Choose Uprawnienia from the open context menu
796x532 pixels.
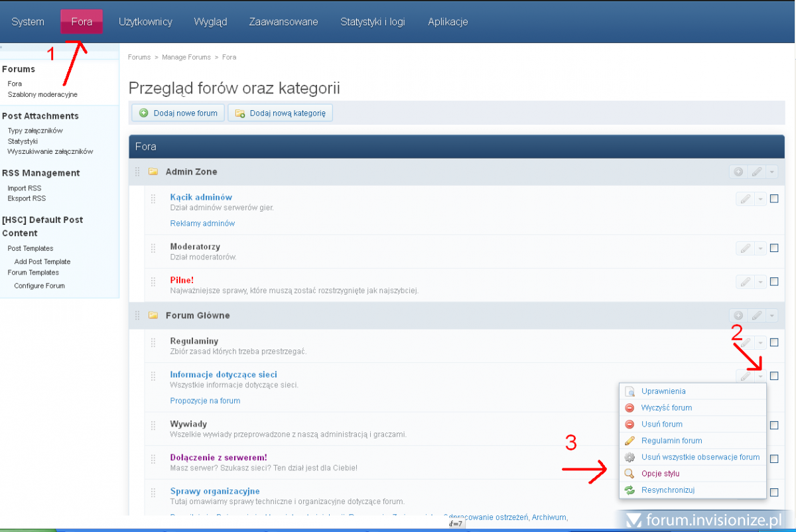pyautogui.click(x=663, y=391)
